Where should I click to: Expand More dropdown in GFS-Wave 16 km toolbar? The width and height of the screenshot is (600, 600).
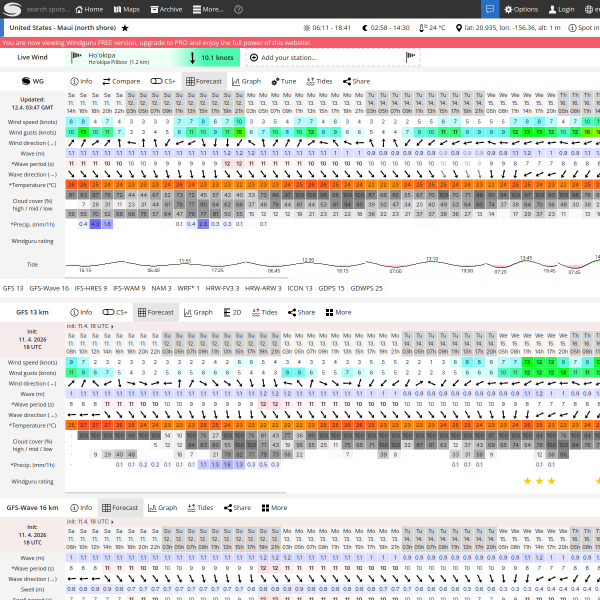[275, 508]
